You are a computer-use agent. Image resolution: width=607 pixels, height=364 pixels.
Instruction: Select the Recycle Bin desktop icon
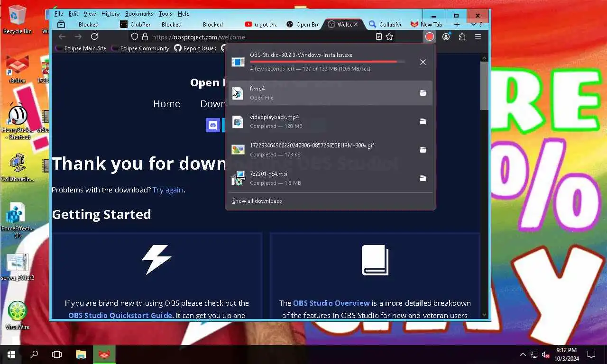tap(18, 19)
